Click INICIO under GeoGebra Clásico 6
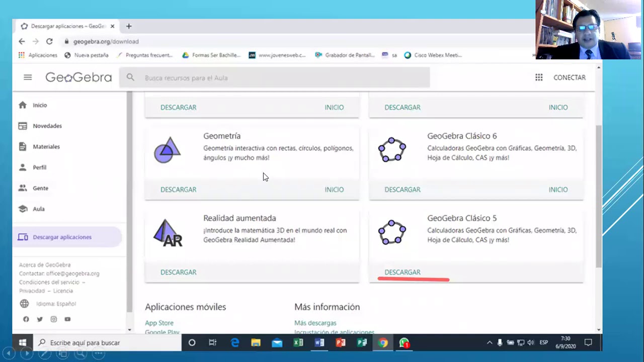The height and width of the screenshot is (362, 644). point(558,190)
